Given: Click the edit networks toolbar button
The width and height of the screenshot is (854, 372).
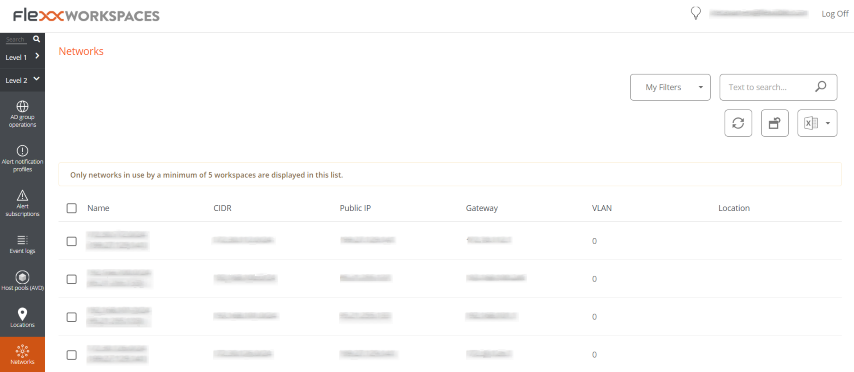Looking at the screenshot, I should click(x=774, y=123).
